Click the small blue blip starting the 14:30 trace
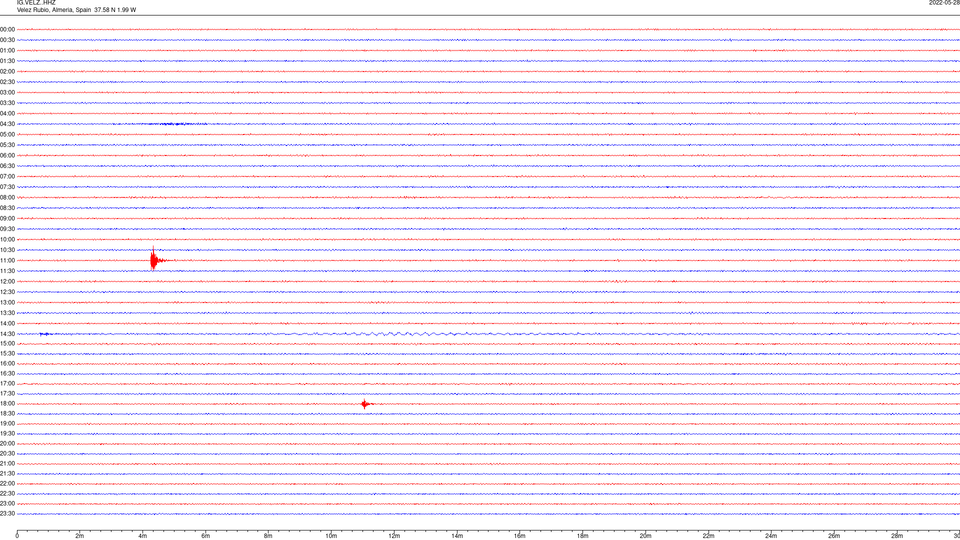The height and width of the screenshot is (540, 960). click(46, 334)
